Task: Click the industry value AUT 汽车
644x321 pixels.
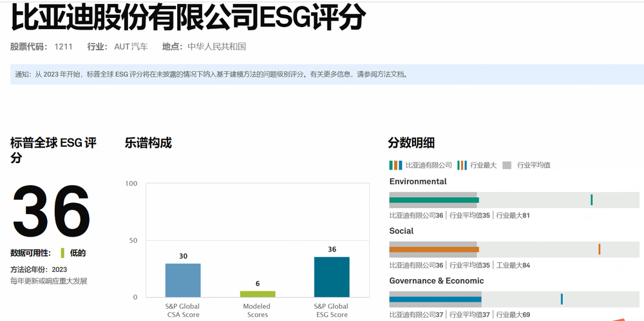Action: click(x=131, y=46)
